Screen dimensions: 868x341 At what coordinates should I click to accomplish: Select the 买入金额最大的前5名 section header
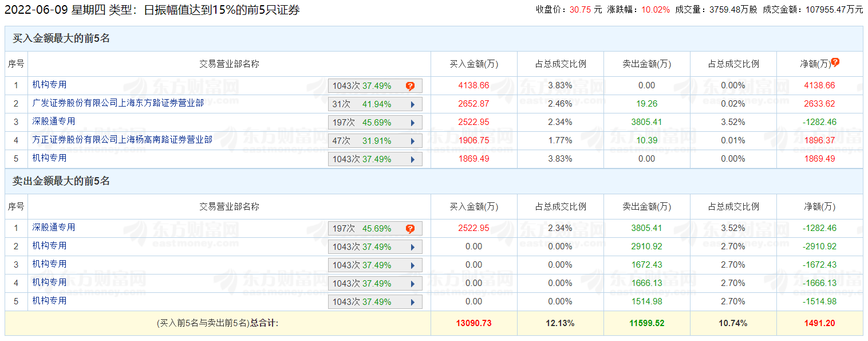[x=61, y=39]
